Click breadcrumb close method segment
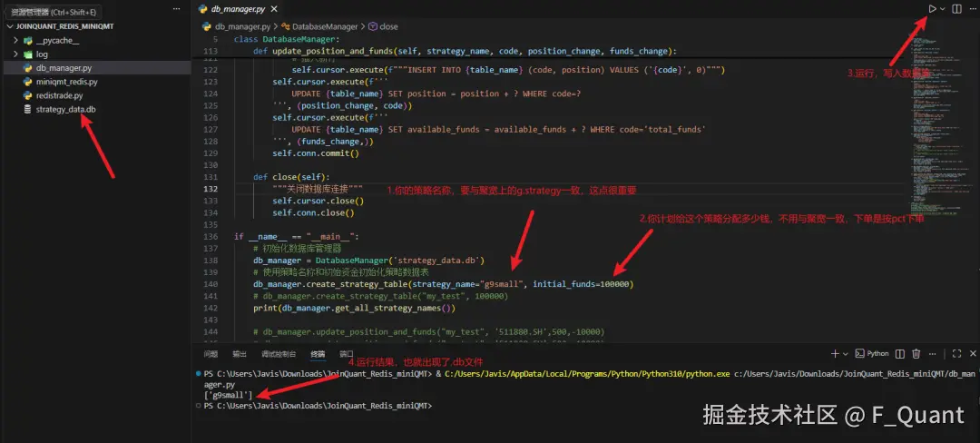 (x=388, y=27)
